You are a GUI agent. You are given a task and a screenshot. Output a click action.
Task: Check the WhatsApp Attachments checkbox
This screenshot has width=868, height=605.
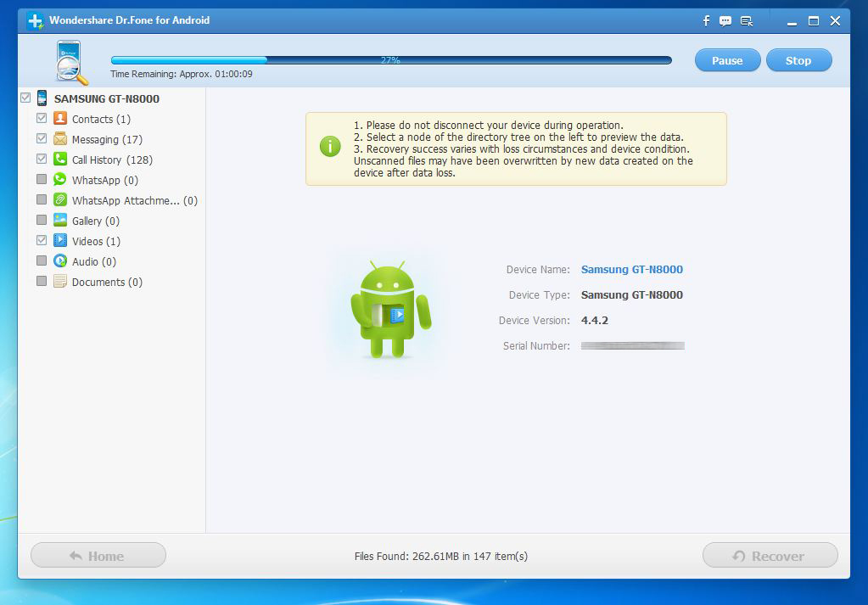click(42, 199)
